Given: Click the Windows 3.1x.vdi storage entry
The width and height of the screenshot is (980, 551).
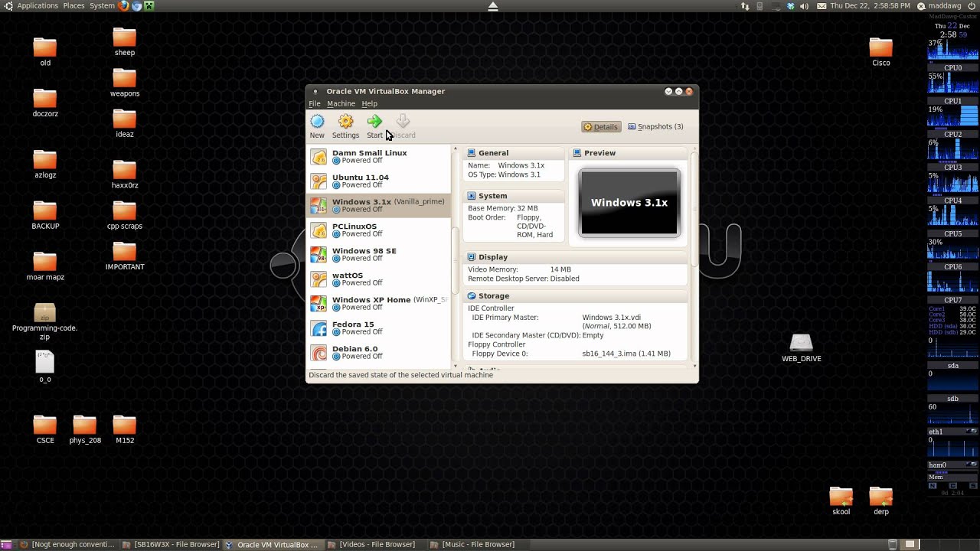Looking at the screenshot, I should pos(611,318).
